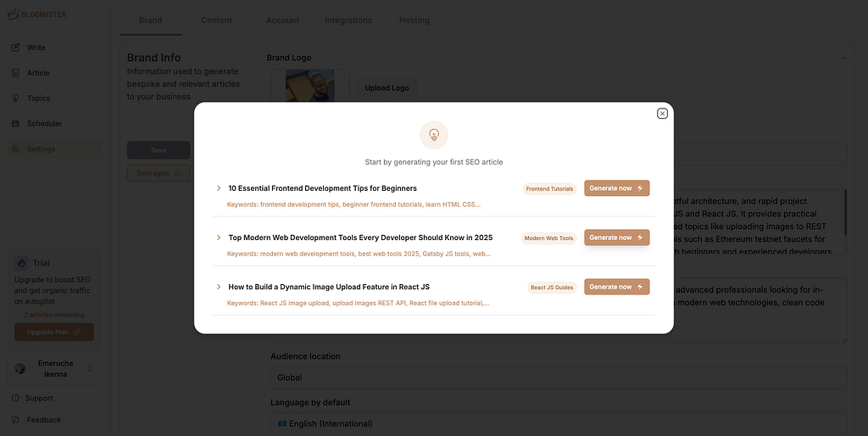This screenshot has height=436, width=868.
Task: Click the Write pencil icon in sidebar
Action: tap(15, 48)
